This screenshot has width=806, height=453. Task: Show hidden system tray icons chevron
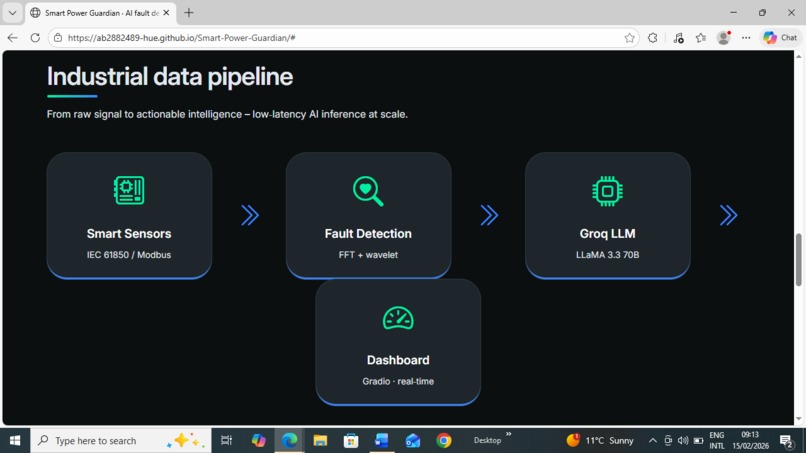point(652,441)
